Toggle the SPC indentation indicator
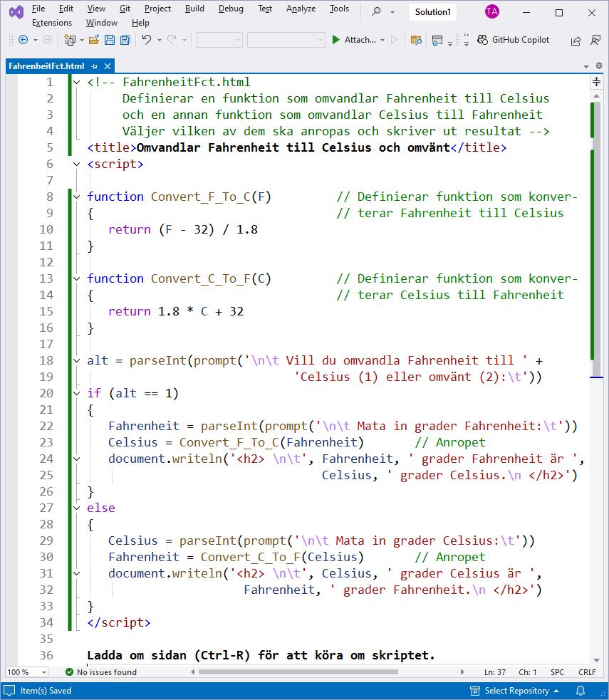 tap(557, 672)
